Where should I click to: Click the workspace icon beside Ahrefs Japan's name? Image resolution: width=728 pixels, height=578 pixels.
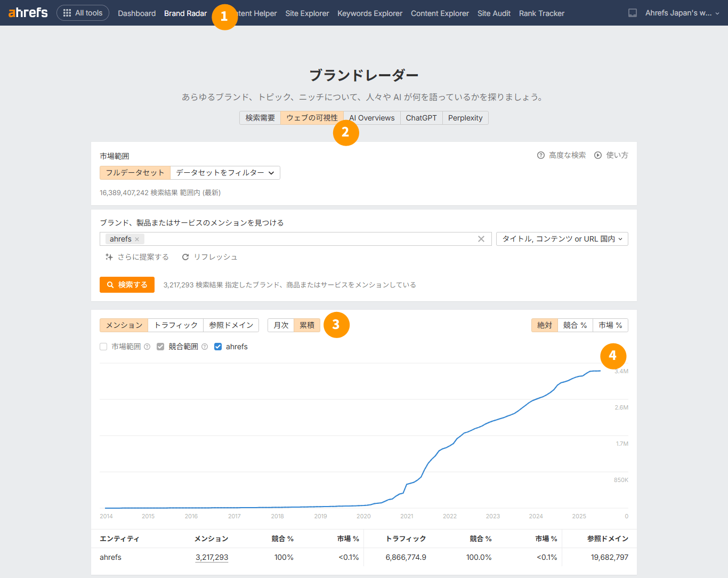point(632,13)
